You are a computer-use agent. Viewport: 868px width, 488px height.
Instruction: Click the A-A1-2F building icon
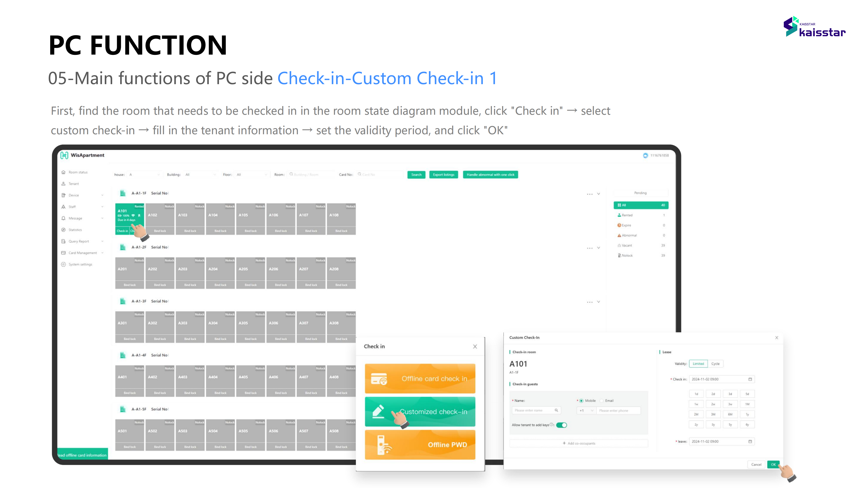coord(123,247)
